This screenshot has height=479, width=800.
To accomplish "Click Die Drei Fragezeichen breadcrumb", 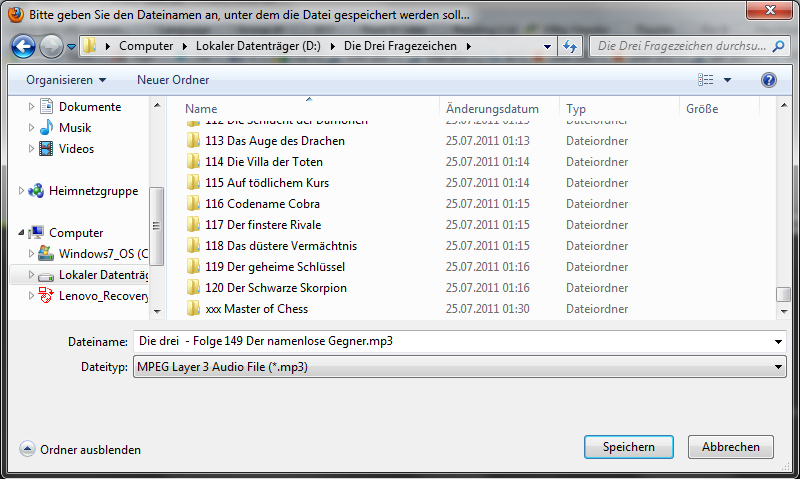I will (x=400, y=46).
